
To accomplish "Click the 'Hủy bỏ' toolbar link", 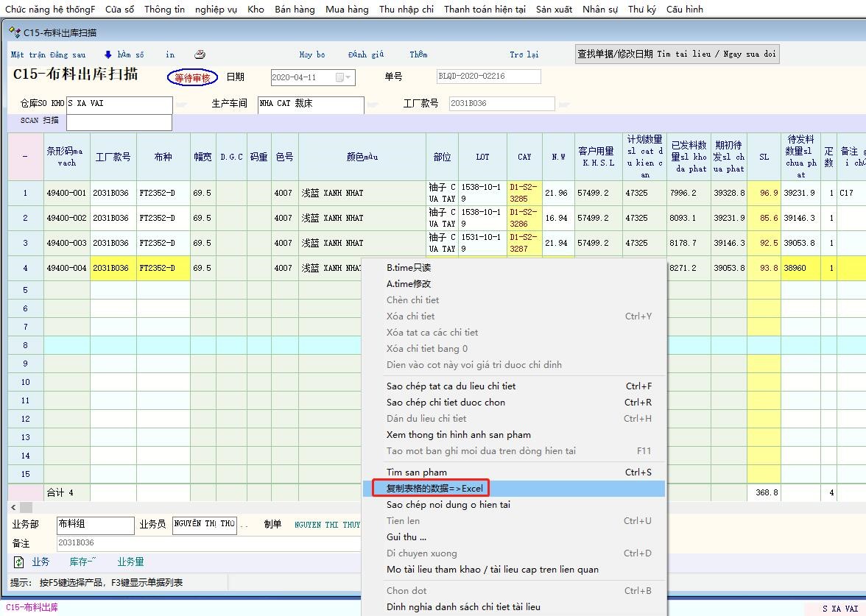I will click(311, 54).
